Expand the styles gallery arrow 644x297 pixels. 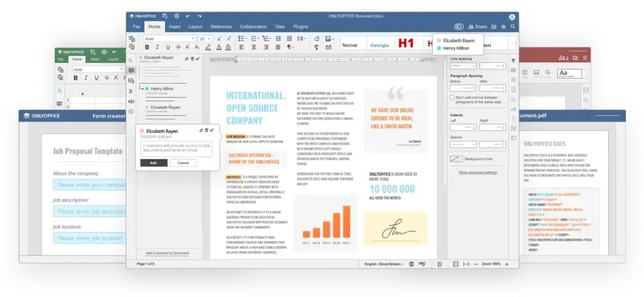coord(512,43)
